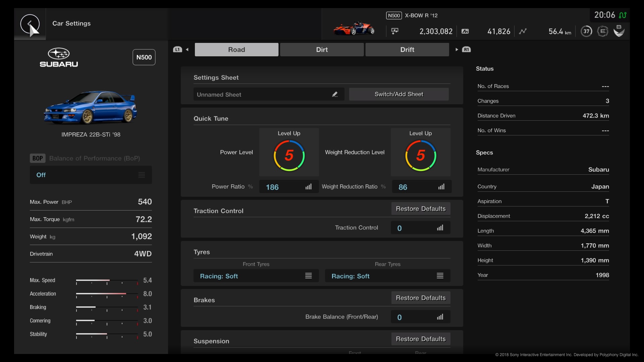Open the Front Tyres list menu icon
644x362 pixels.
(309, 276)
